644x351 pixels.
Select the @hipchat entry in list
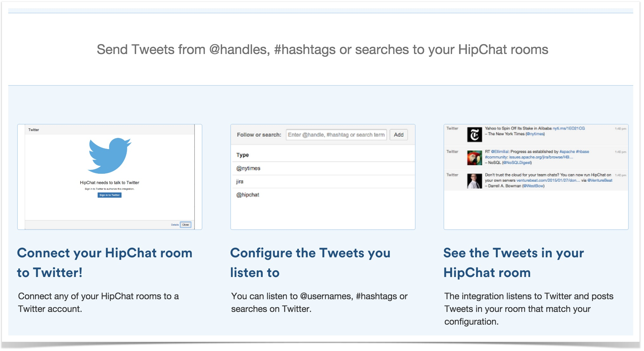coord(248,195)
